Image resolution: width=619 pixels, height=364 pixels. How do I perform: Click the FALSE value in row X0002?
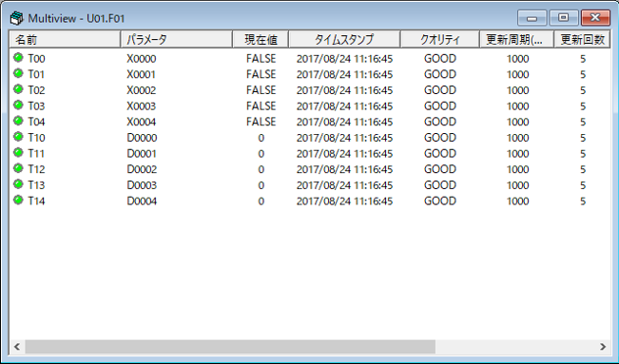point(261,90)
